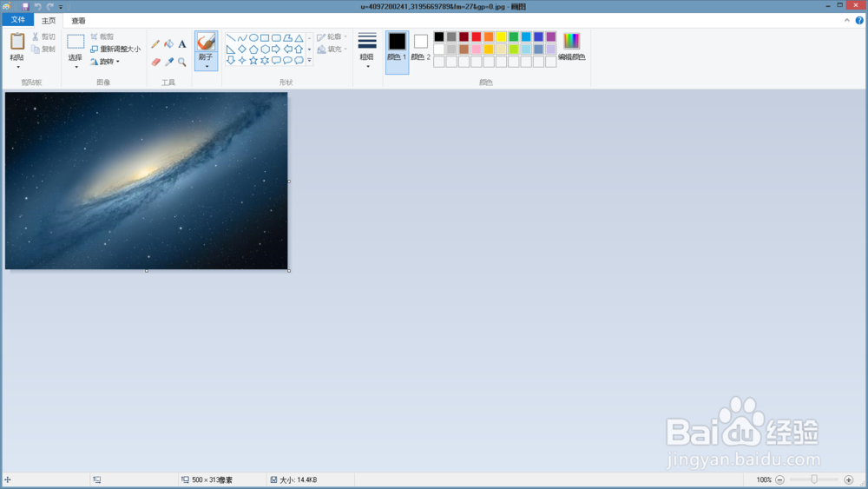Click the Save icon in quick access toolbar
868x489 pixels.
tap(25, 7)
